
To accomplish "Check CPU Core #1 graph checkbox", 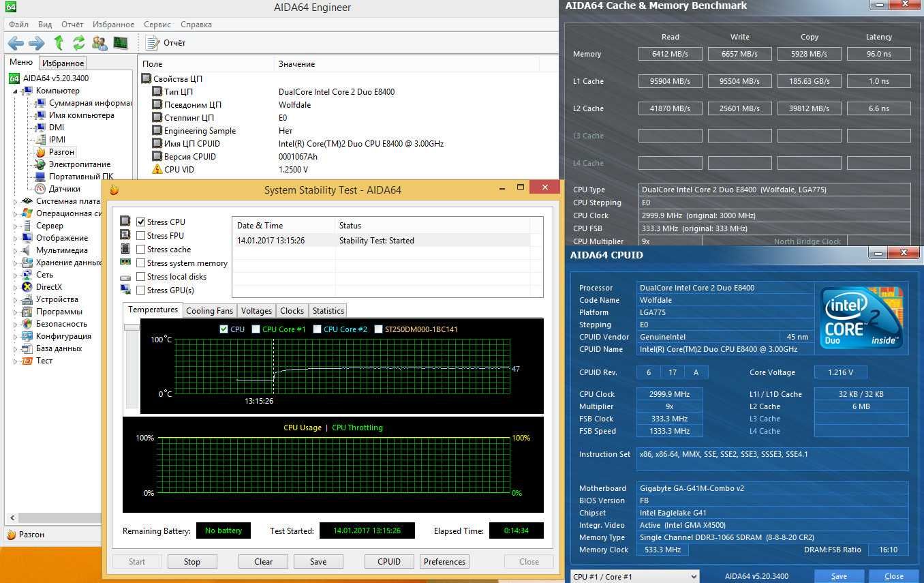I will (256, 329).
